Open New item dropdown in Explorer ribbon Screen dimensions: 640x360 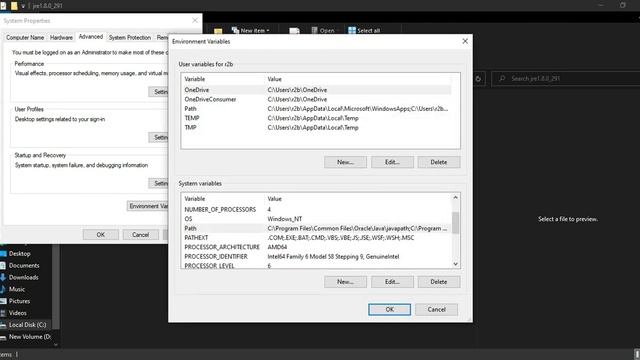coord(251,31)
